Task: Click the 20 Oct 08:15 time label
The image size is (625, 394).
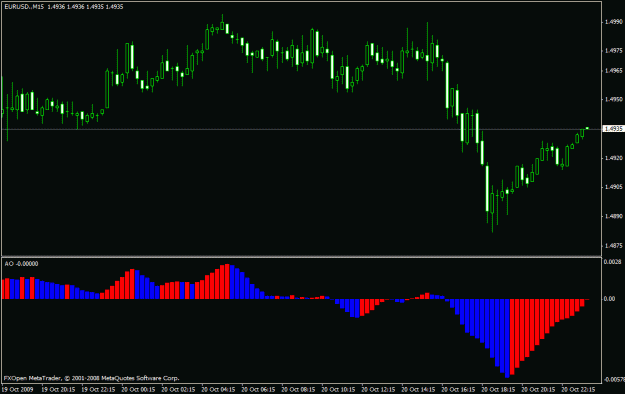Action: (x=299, y=389)
